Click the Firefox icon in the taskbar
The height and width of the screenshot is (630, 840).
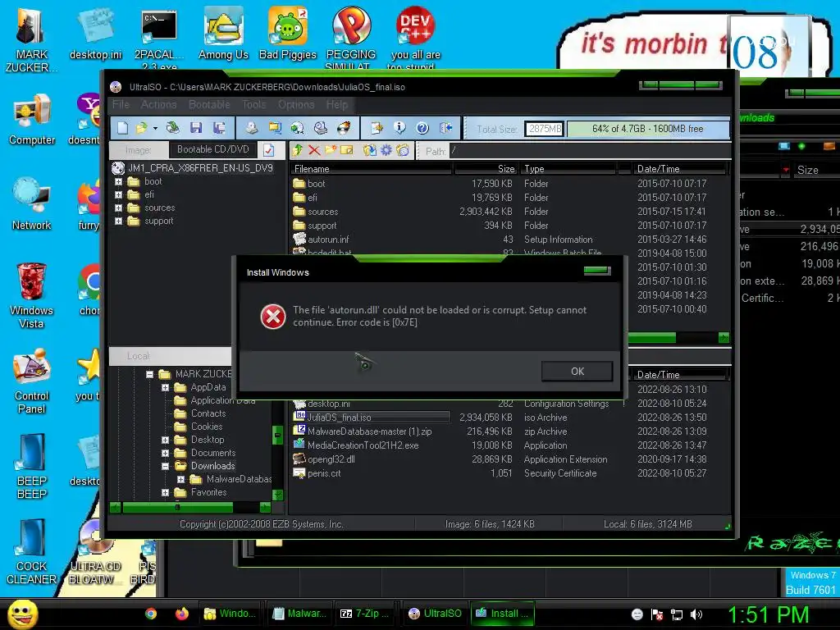pyautogui.click(x=182, y=614)
